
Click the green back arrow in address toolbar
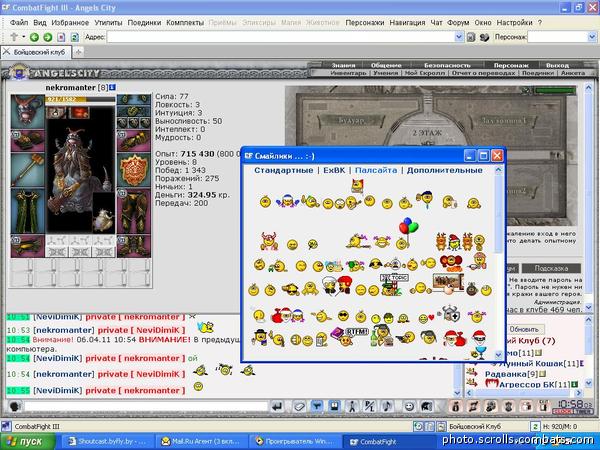(x=34, y=37)
